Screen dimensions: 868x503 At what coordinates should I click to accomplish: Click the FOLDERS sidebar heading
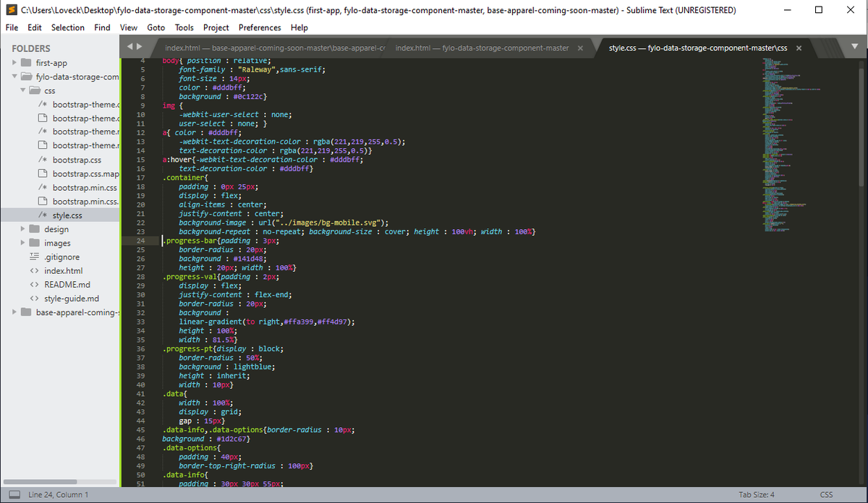click(x=31, y=48)
